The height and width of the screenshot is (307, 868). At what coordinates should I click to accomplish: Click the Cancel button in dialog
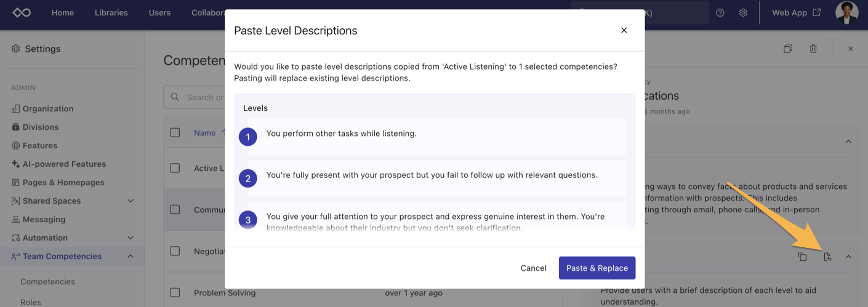[533, 268]
